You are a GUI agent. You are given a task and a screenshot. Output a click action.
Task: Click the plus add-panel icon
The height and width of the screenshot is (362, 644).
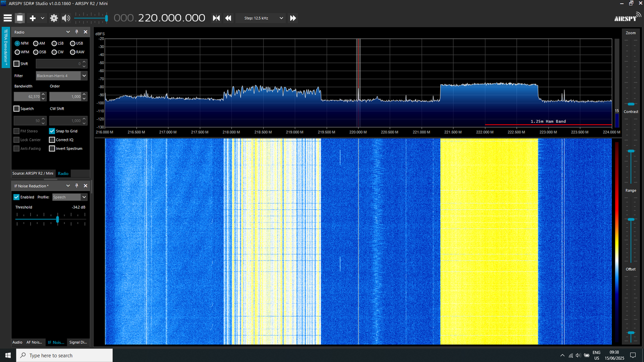[x=33, y=18]
